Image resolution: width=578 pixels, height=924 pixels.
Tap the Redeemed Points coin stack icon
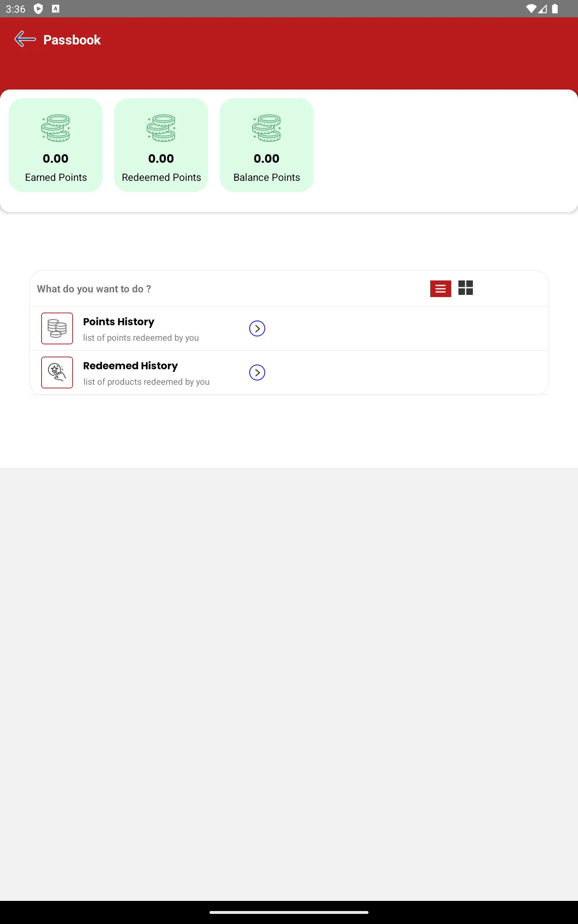click(x=161, y=128)
